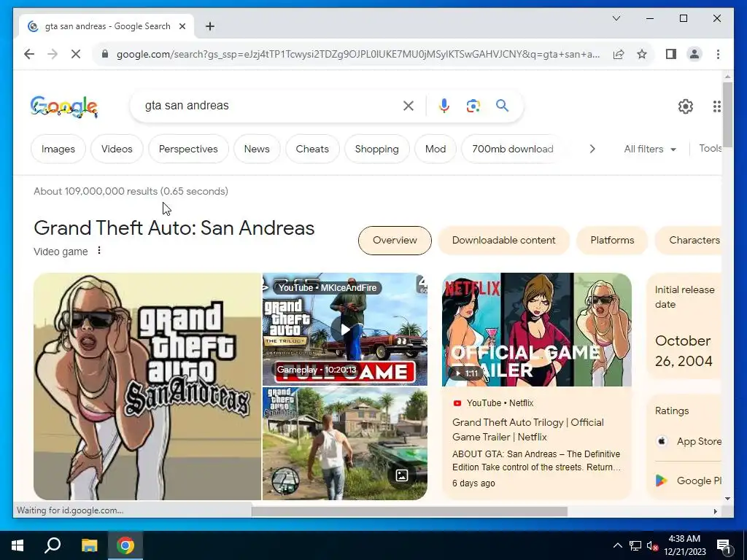Open Windows taskbar search

53,545
